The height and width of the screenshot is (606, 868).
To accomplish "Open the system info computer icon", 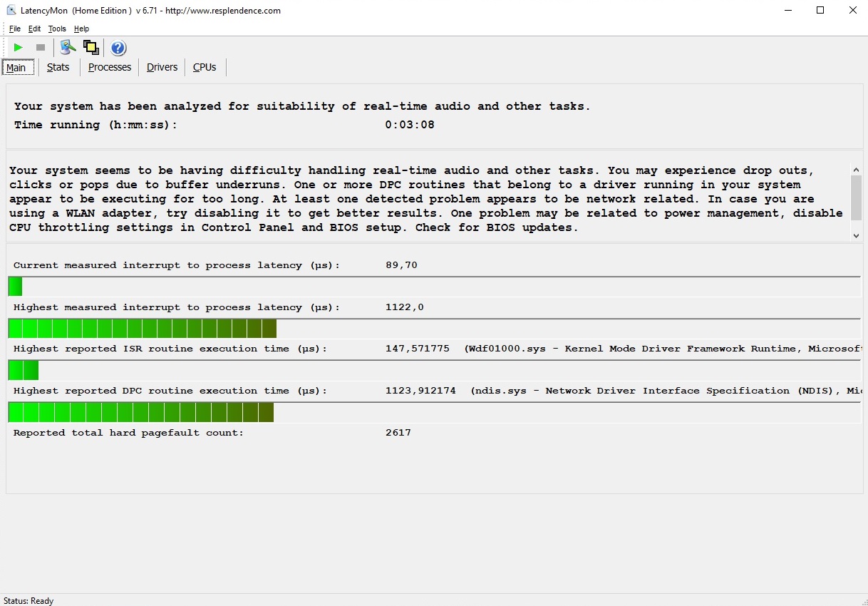I will coord(68,48).
